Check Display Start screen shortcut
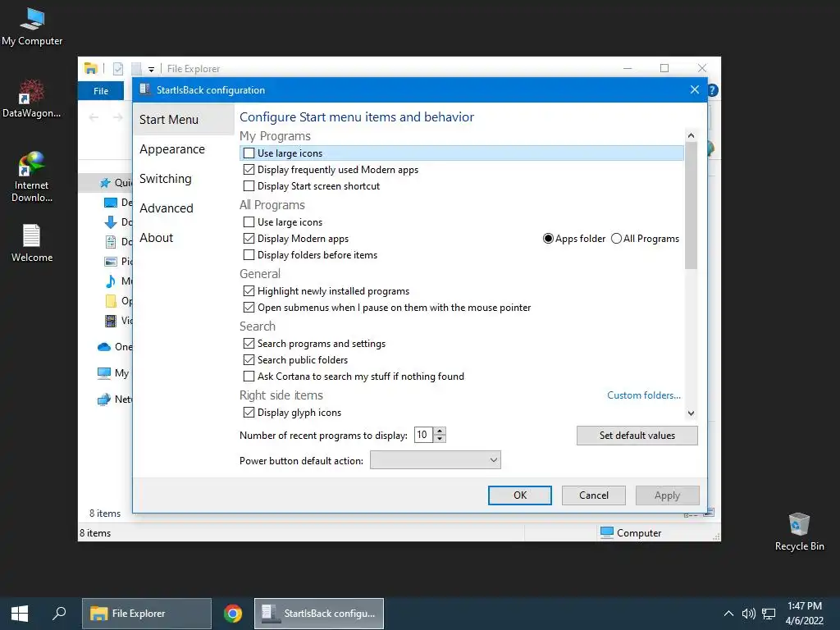Image resolution: width=840 pixels, height=630 pixels. click(x=249, y=186)
